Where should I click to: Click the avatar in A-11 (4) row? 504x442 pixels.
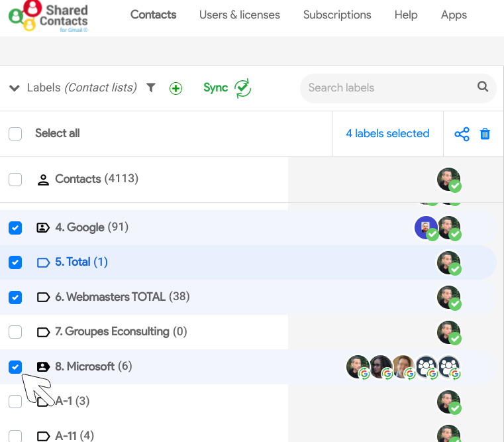click(449, 433)
